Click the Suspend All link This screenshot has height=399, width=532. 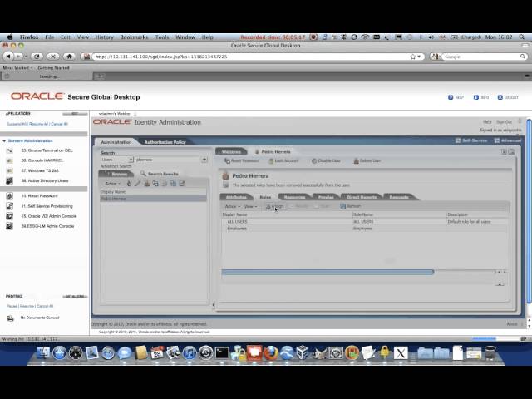click(17, 124)
